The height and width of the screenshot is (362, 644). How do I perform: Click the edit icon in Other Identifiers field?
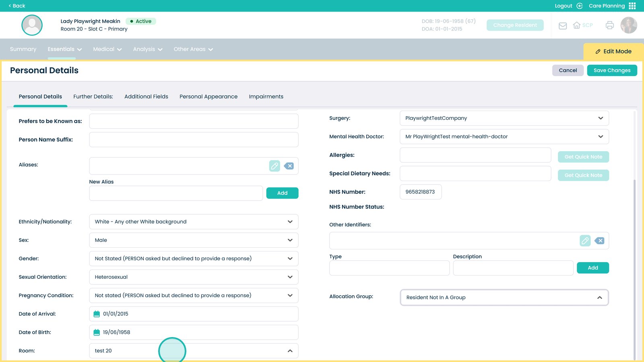[x=585, y=241]
